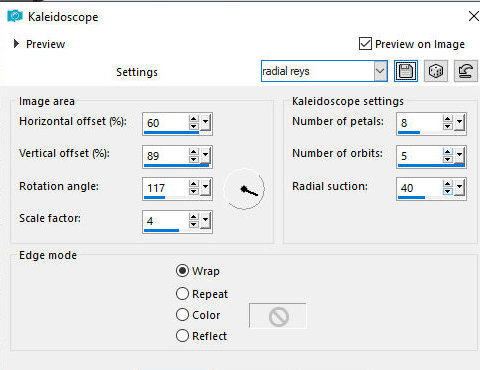
Task: Click the Rotation angle value field
Action: [x=166, y=188]
